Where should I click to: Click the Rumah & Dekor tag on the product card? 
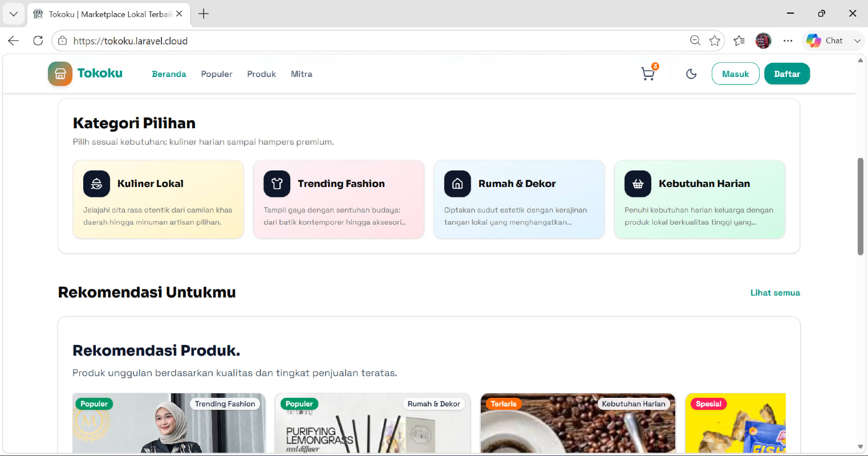click(x=434, y=404)
